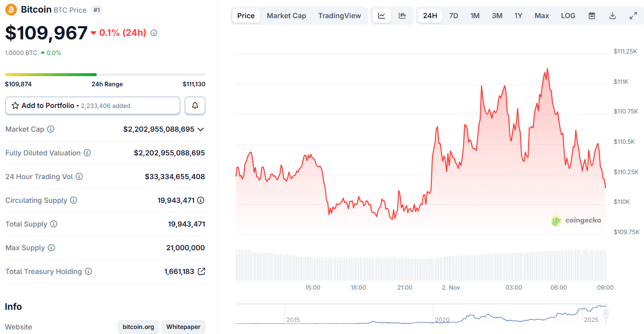Switch to Market Cap chart tab
This screenshot has height=334, width=644.
pyautogui.click(x=286, y=16)
